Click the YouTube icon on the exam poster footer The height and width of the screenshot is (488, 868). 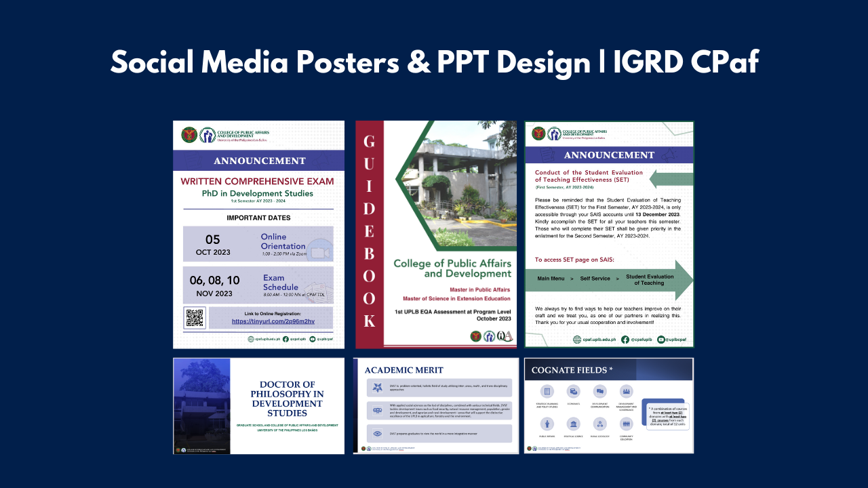click(313, 338)
